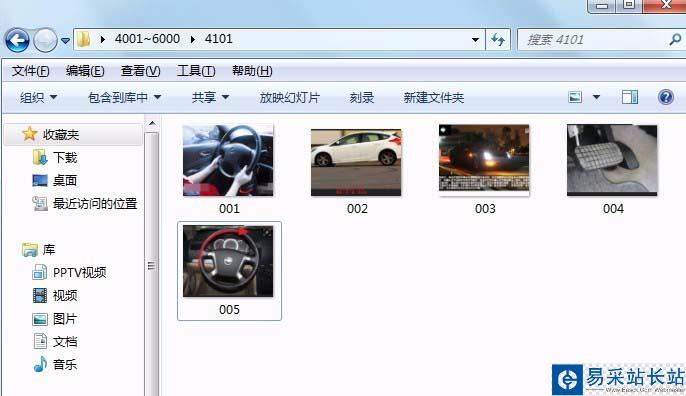Refresh the folder with the refresh icon
This screenshot has height=396, width=686.
tap(498, 40)
